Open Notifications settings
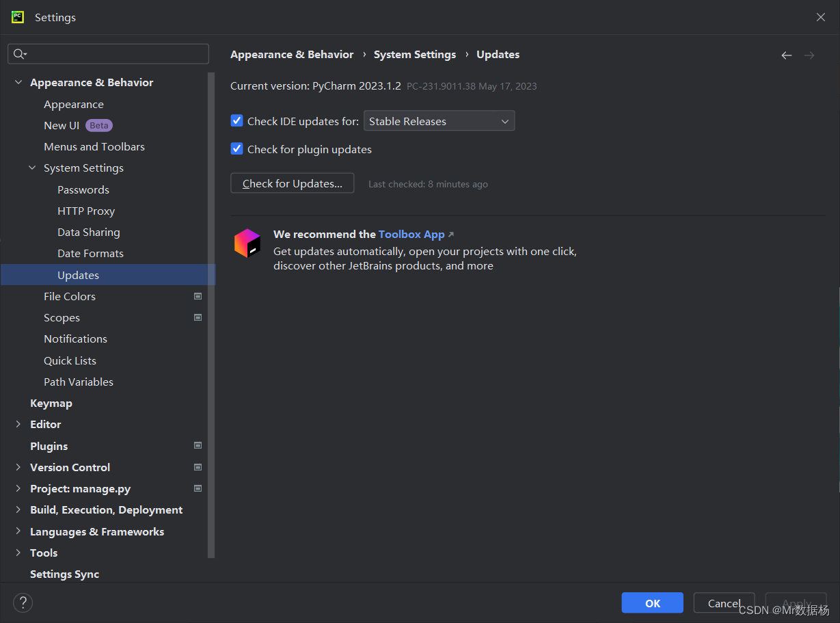 75,339
